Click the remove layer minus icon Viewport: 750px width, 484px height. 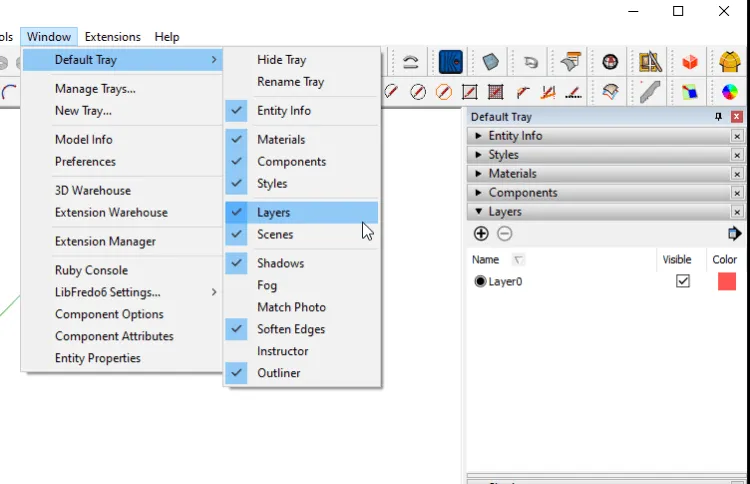[x=505, y=233]
